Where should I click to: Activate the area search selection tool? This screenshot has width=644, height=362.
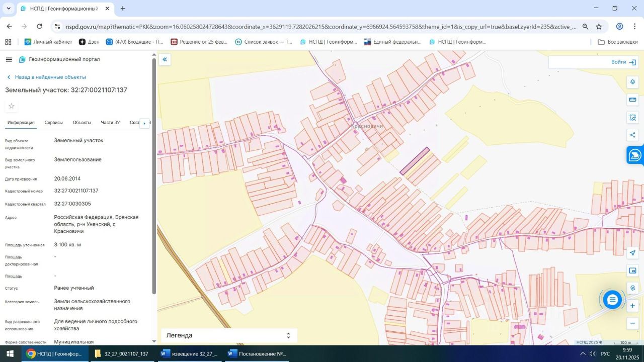(x=632, y=117)
